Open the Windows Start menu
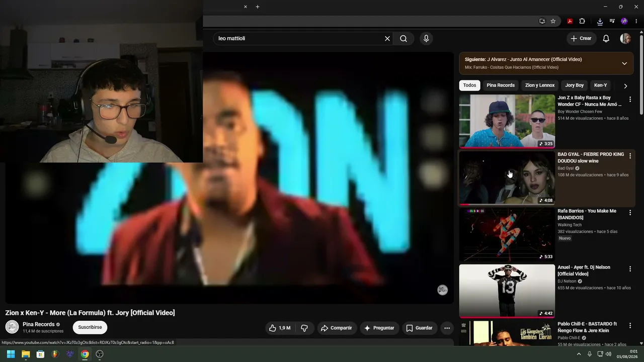The width and height of the screenshot is (644, 362). [11, 354]
